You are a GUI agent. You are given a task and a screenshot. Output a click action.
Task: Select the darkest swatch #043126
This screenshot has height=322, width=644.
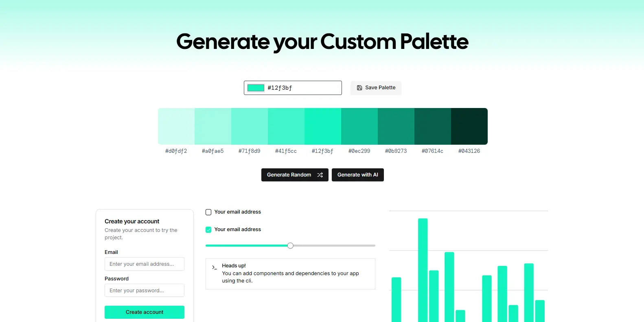[469, 126]
